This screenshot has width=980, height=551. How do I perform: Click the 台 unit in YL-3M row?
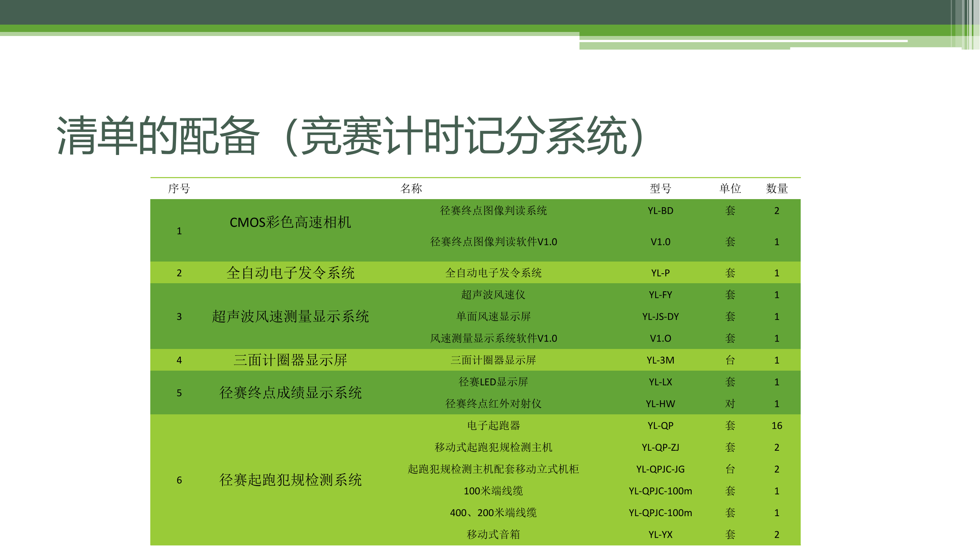click(730, 360)
